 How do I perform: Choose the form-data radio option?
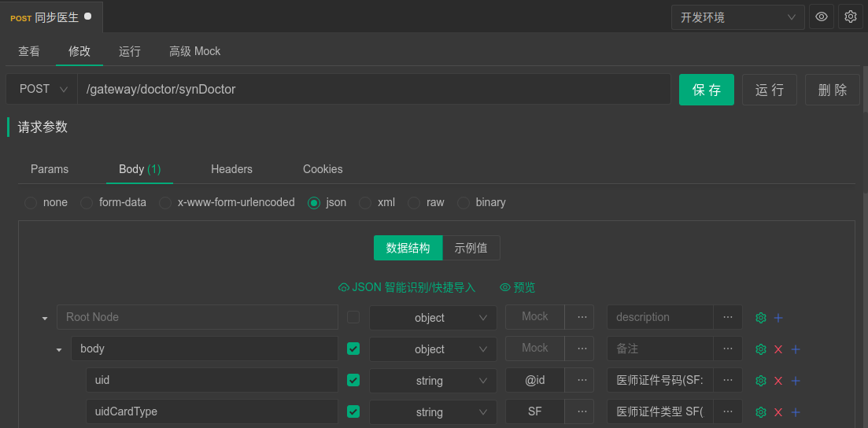87,203
